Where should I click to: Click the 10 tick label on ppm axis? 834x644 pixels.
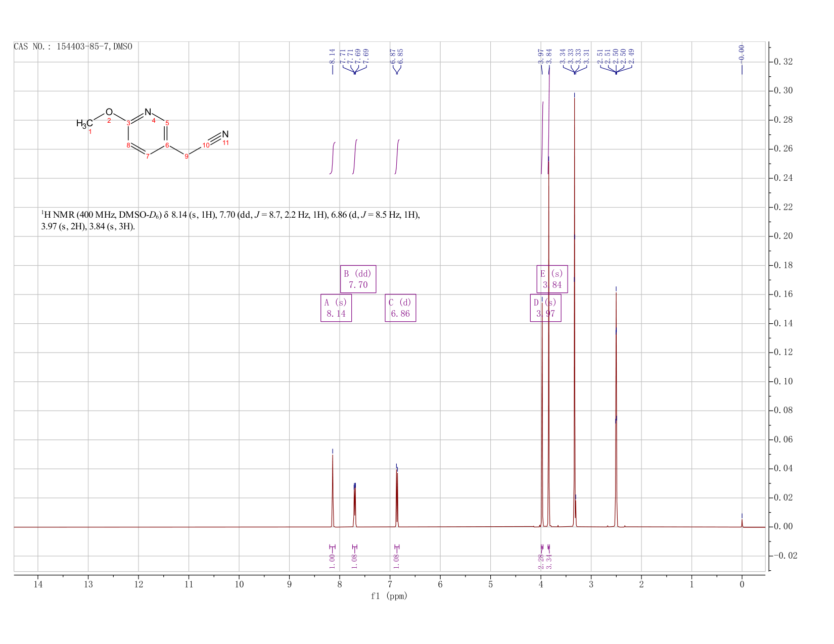(x=239, y=584)
